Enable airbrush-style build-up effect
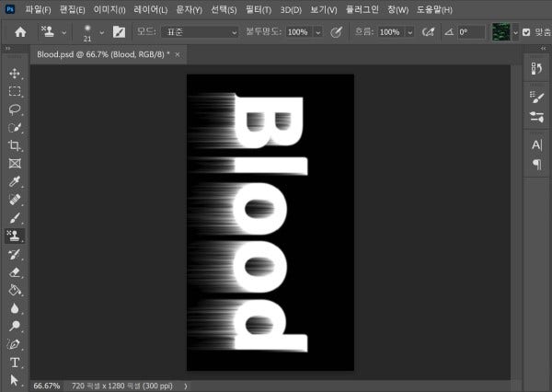The image size is (552, 392). pos(428,32)
